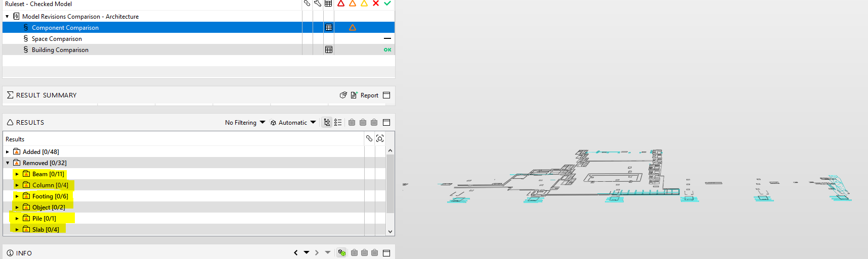Open the No Filtering dropdown
Viewport: 868px width, 259px height.
[x=245, y=123]
